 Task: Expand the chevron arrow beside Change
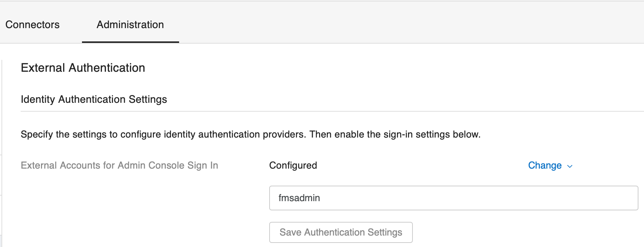(570, 166)
